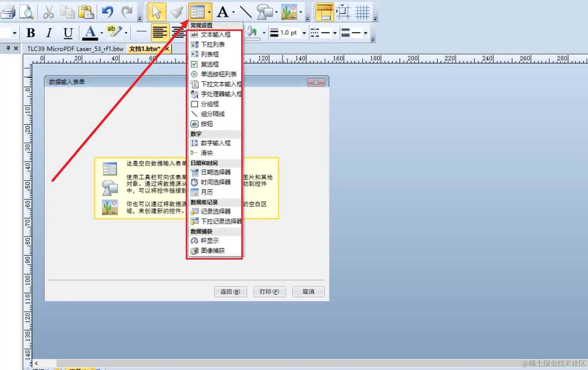Toggle Underline formatting
Image resolution: width=588 pixels, height=370 pixels.
[x=68, y=33]
